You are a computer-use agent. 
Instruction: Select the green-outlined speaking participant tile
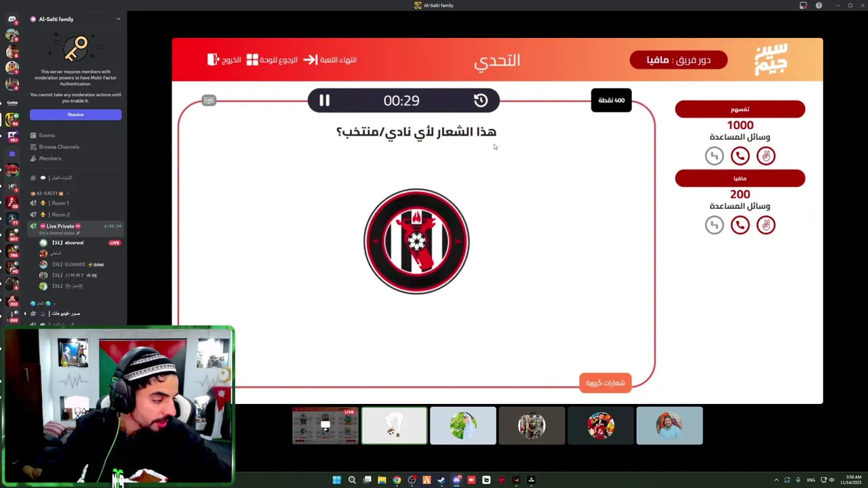(x=394, y=426)
